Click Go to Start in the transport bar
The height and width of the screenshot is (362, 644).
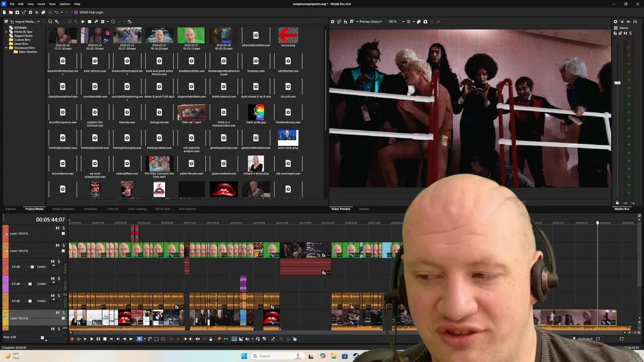[111, 339]
